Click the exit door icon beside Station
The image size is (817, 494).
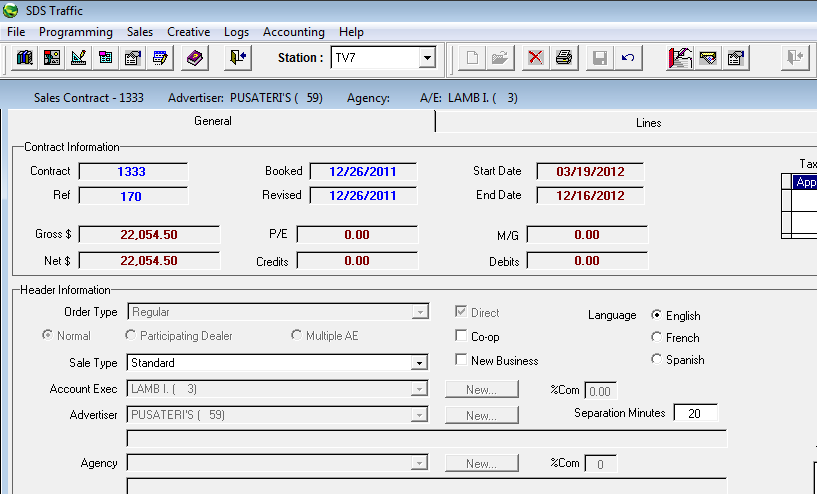coord(237,58)
